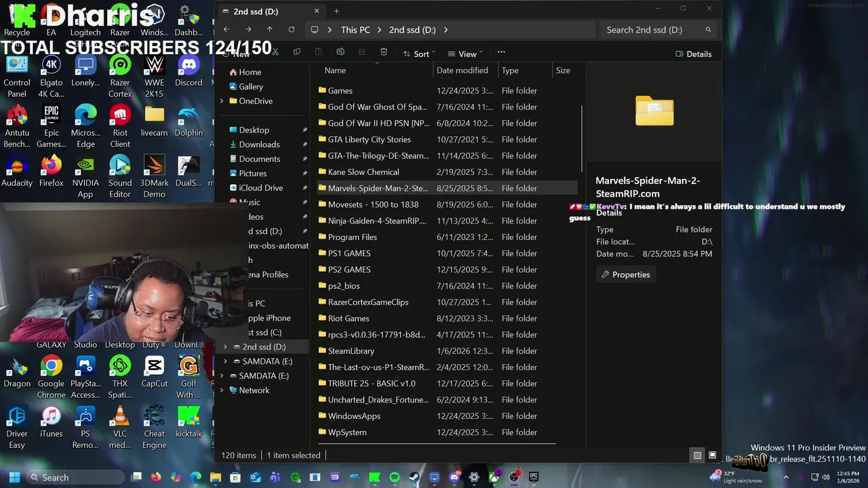
Task: Click the Copy icon in Explorer toolbar
Action: (x=296, y=53)
